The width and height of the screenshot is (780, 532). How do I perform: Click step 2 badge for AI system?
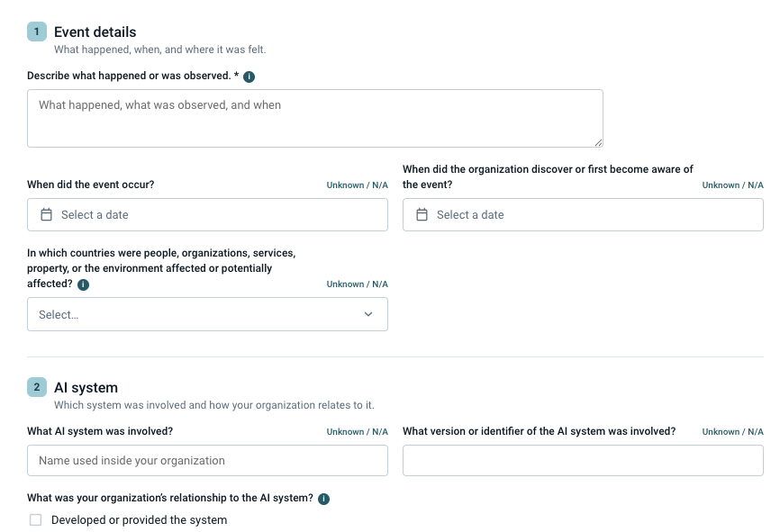[x=37, y=387]
